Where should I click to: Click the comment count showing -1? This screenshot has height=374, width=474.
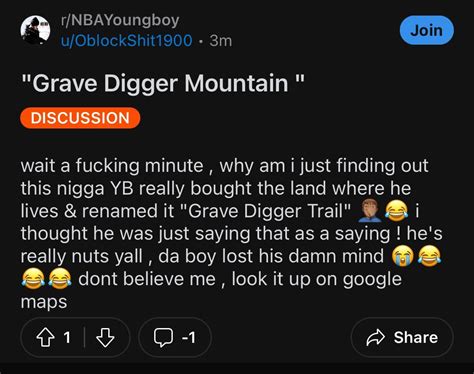point(189,338)
